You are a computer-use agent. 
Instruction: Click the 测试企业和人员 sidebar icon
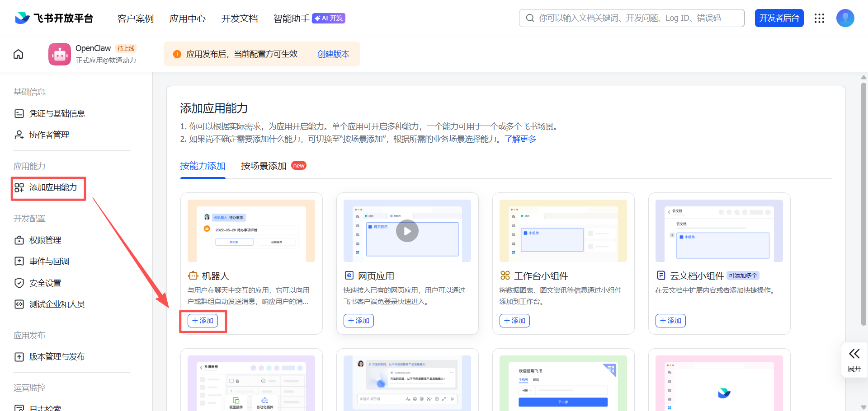19,304
